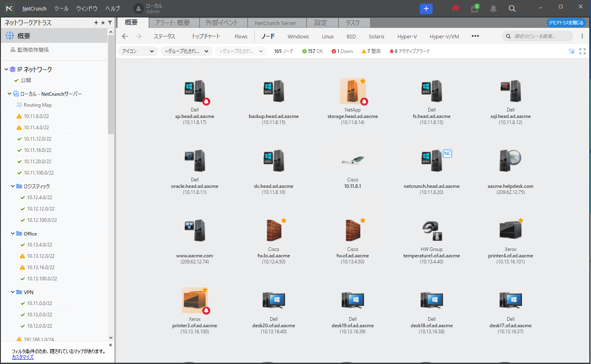591x364 pixels.
Task: Filter nodes by 1 Down status
Action: point(342,51)
